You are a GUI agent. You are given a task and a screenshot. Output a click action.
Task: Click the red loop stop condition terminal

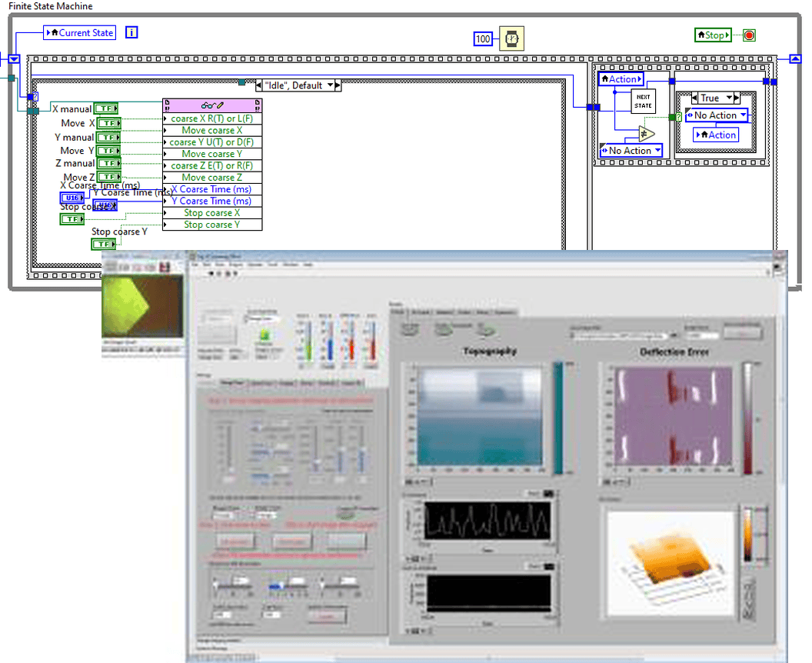click(750, 35)
